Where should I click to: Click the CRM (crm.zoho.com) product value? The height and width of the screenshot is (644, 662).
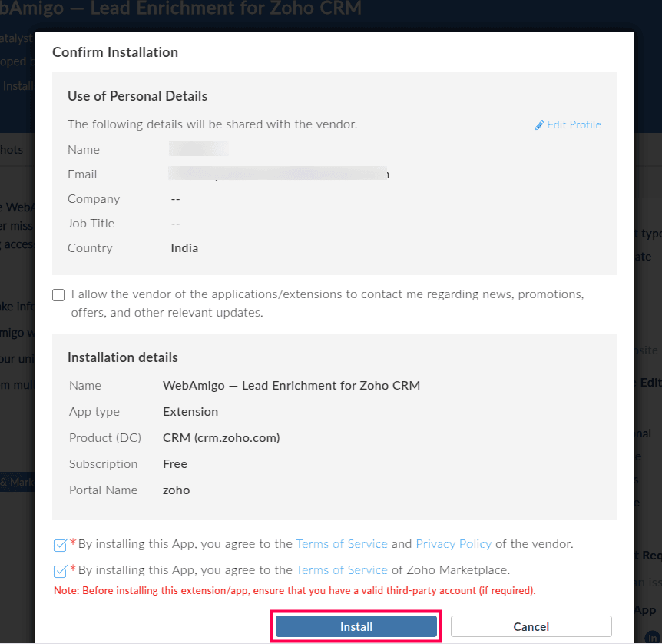tap(221, 438)
